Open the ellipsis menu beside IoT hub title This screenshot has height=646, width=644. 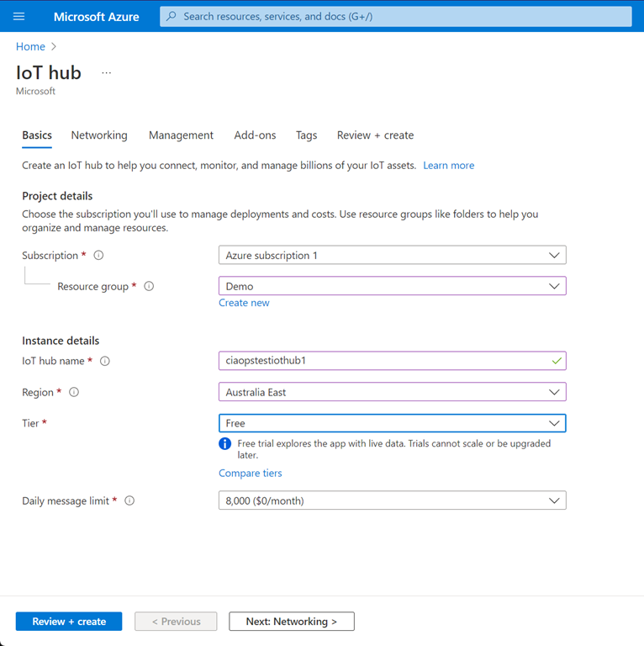point(106,73)
